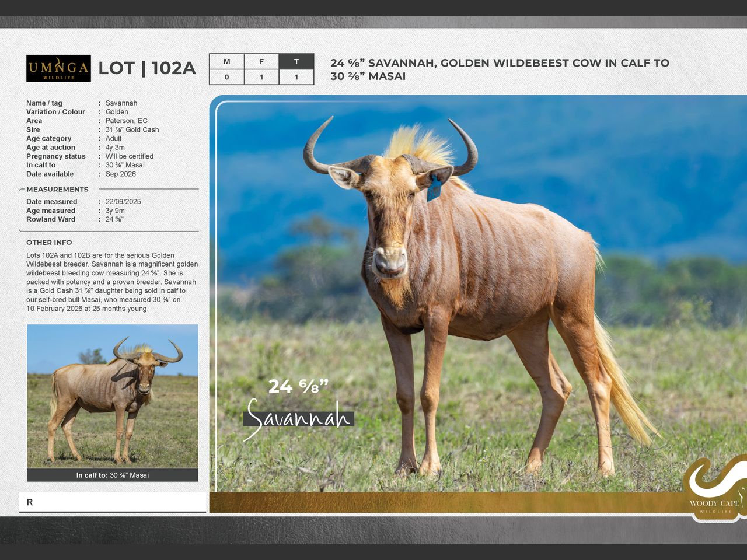Click the Umnga Wildlife logo
The height and width of the screenshot is (560, 747).
58,68
